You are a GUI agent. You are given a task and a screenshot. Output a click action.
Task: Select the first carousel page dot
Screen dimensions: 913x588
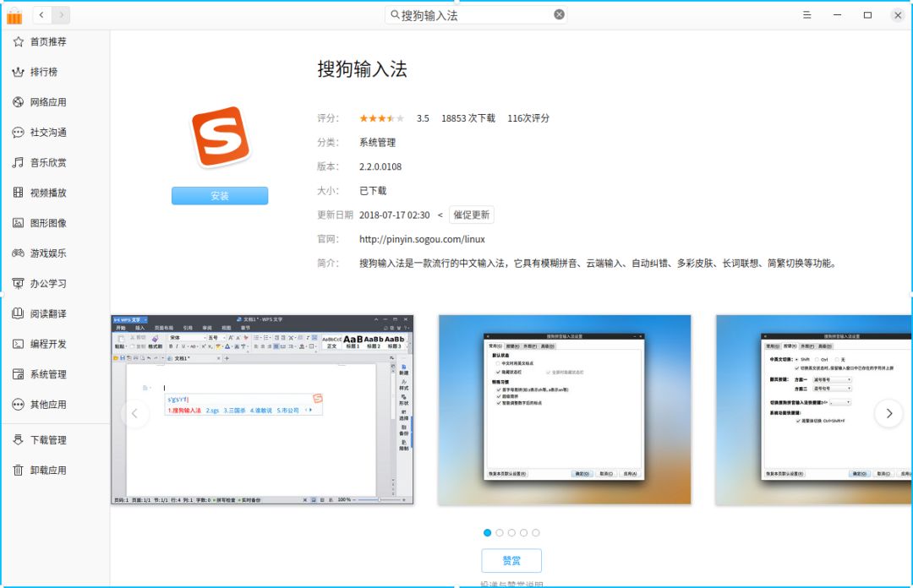pos(488,533)
